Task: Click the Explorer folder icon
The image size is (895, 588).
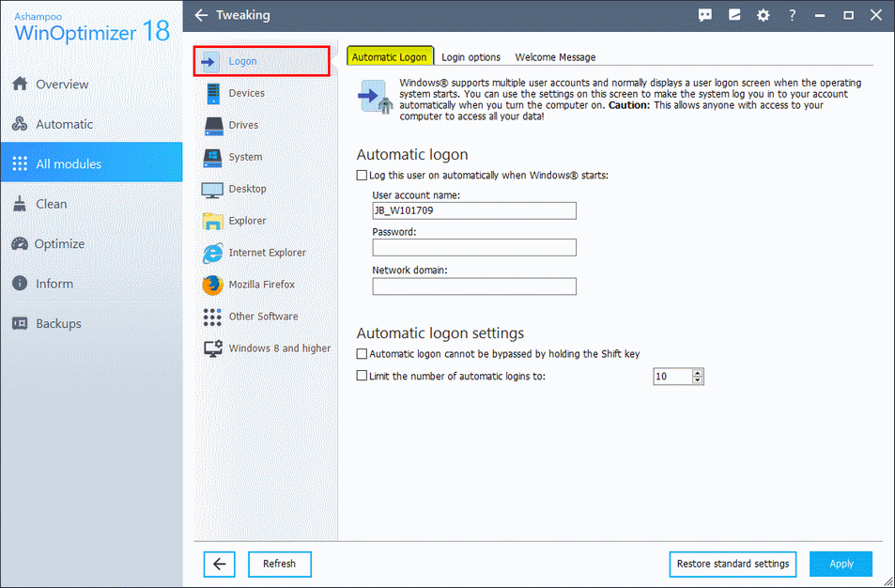Action: tap(212, 221)
